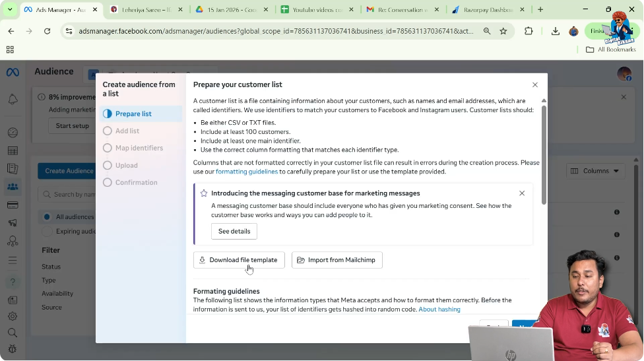Click search magnifier in sidebar
Viewport: 644px width, 361px height.
pos(13,333)
